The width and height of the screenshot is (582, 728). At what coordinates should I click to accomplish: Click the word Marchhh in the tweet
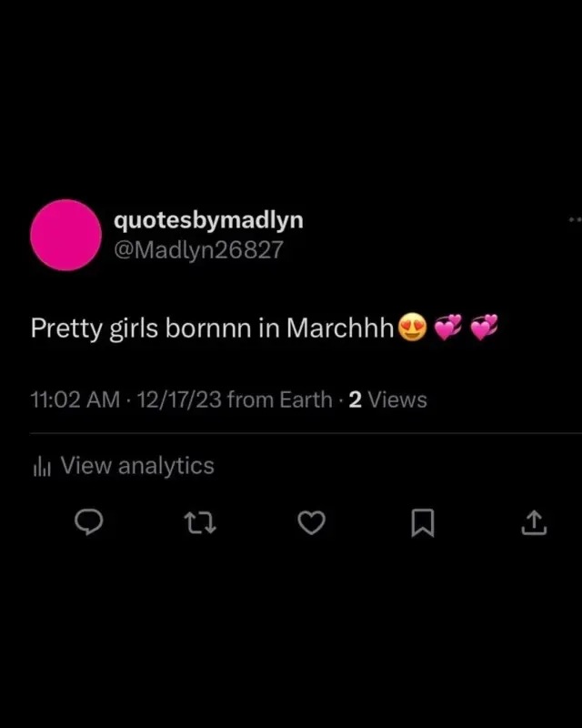click(x=340, y=328)
